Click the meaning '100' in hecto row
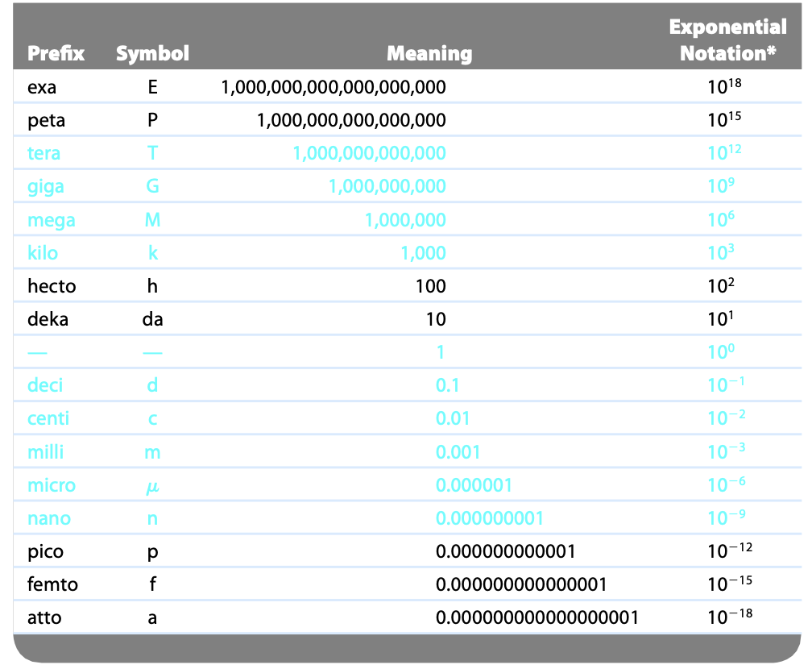 (431, 287)
